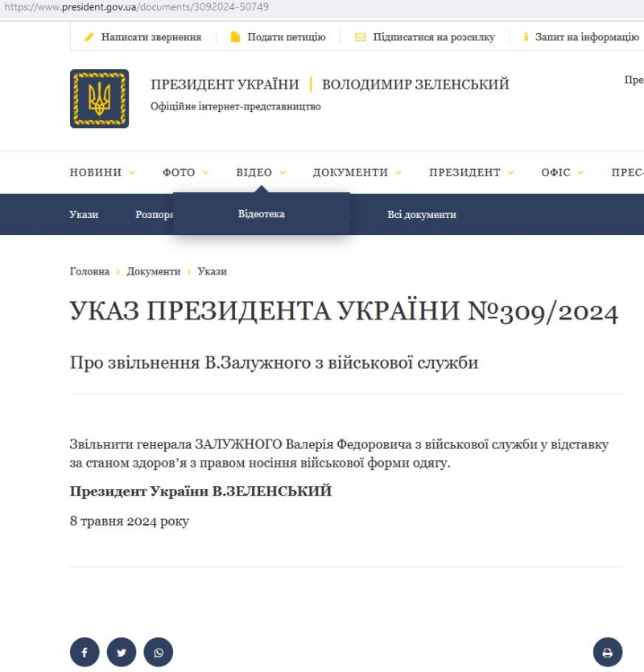
Task: Click the browser address bar URL
Action: [137, 7]
